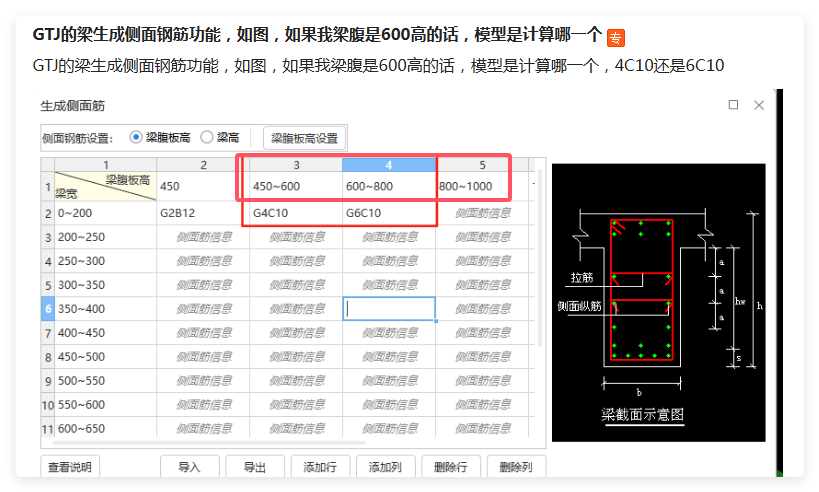The image size is (819, 492).
Task: Click the bold question title text
Action: click(x=317, y=35)
